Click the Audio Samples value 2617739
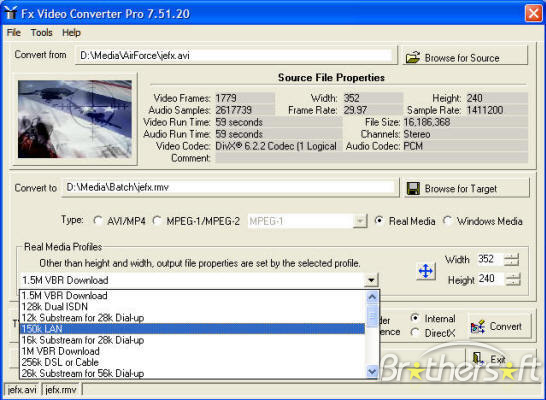 point(245,110)
